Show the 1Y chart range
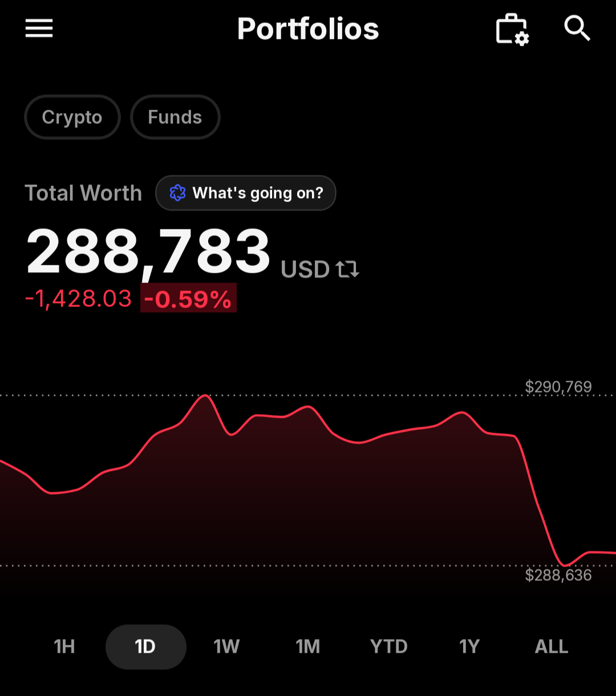616x696 pixels. (x=469, y=646)
